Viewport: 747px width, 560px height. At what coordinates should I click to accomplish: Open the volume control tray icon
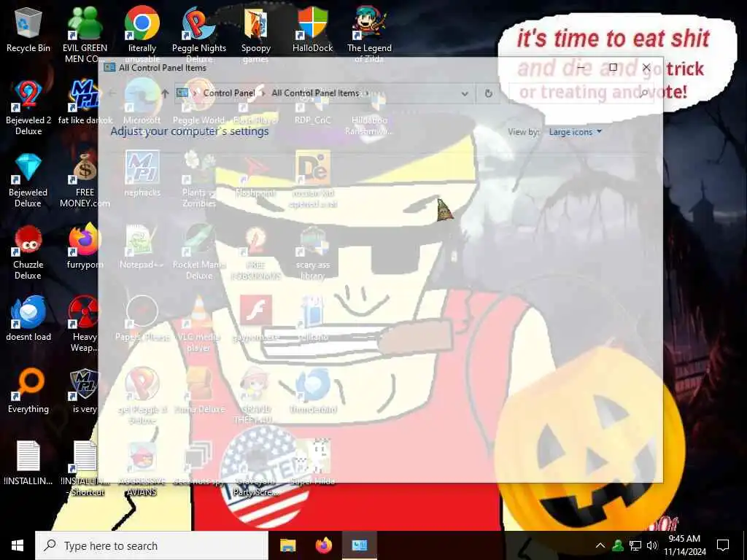pos(651,545)
